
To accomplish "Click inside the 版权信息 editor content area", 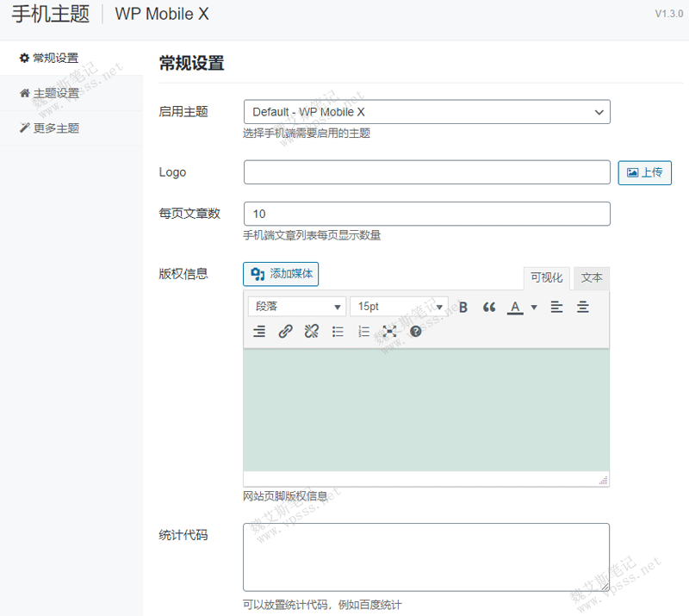I will pyautogui.click(x=426, y=410).
